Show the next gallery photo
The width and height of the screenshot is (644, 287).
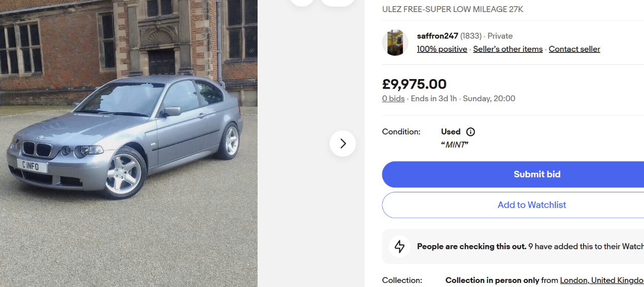[343, 143]
